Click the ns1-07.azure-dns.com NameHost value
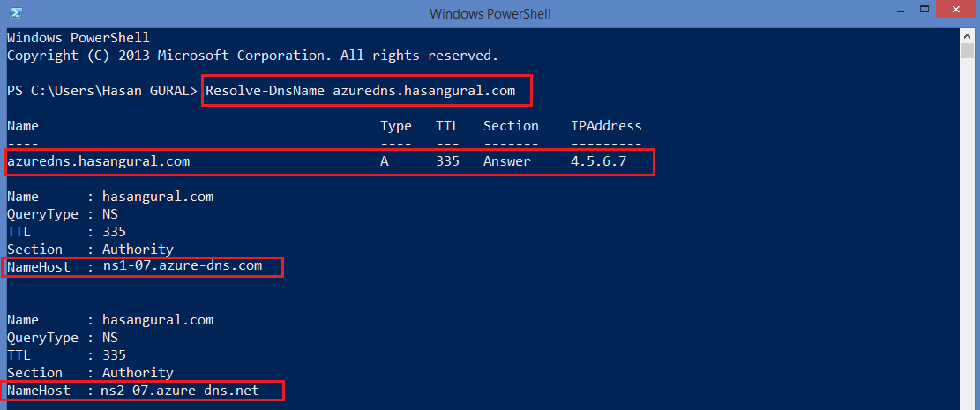The height and width of the screenshot is (410, 980). click(183, 266)
